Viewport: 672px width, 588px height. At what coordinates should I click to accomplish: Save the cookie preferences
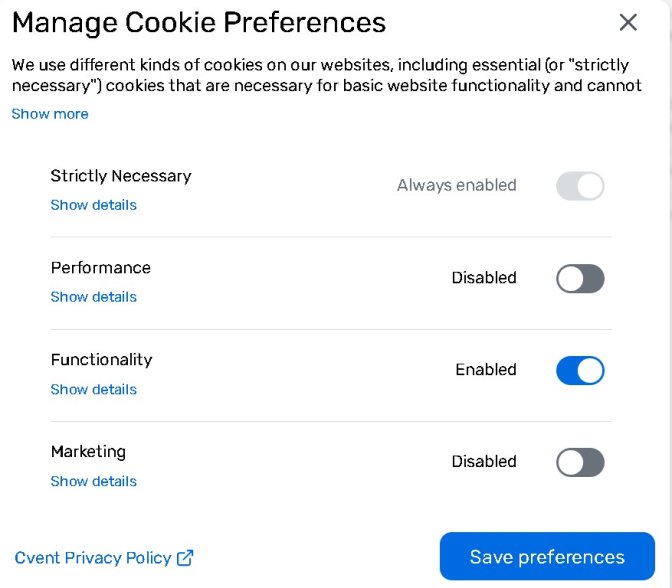pos(547,556)
